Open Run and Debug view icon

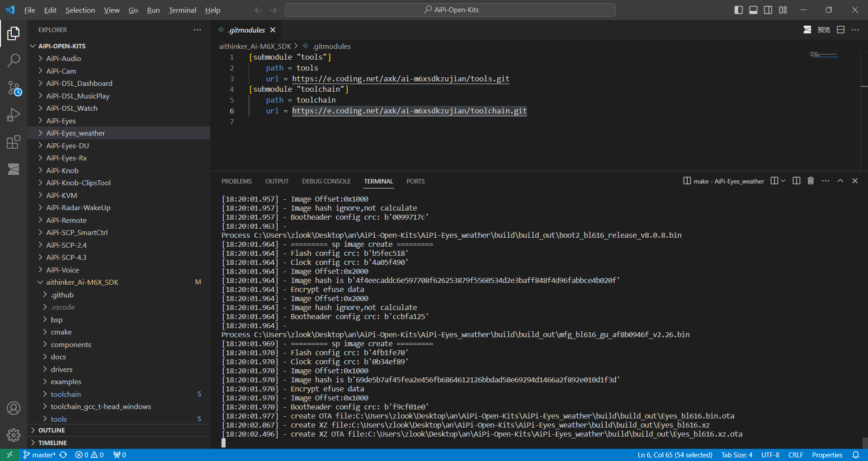(14, 115)
